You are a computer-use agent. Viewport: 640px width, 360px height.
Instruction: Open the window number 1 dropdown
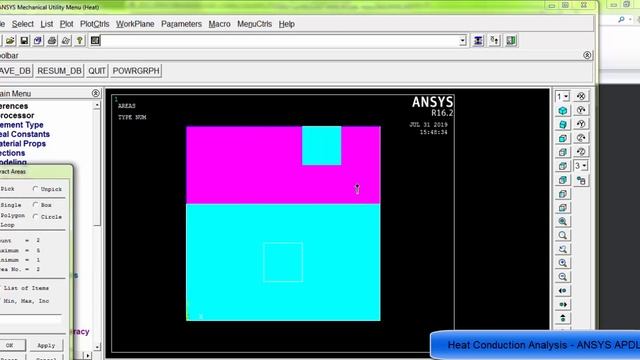point(562,97)
